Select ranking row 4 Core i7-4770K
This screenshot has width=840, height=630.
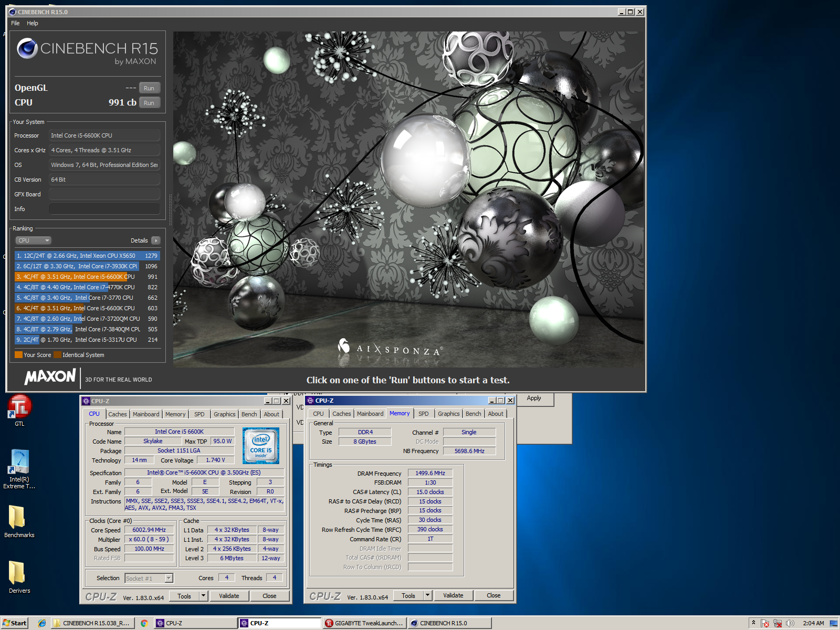(87, 287)
